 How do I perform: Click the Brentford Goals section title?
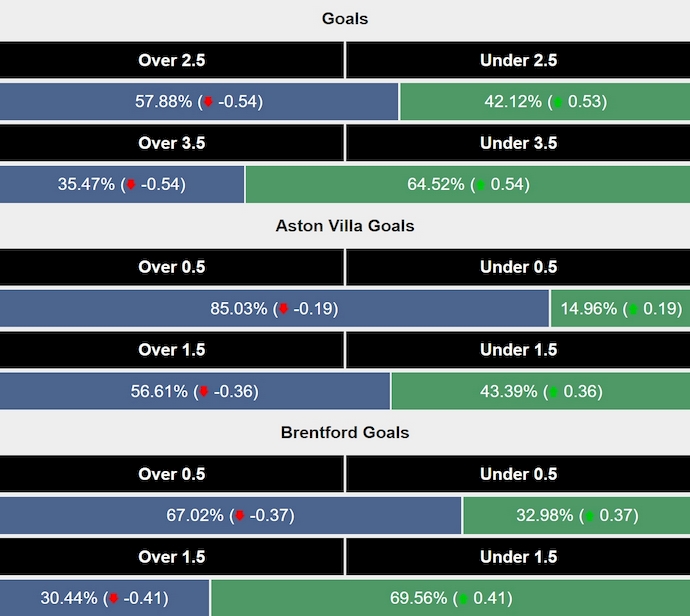(x=345, y=433)
